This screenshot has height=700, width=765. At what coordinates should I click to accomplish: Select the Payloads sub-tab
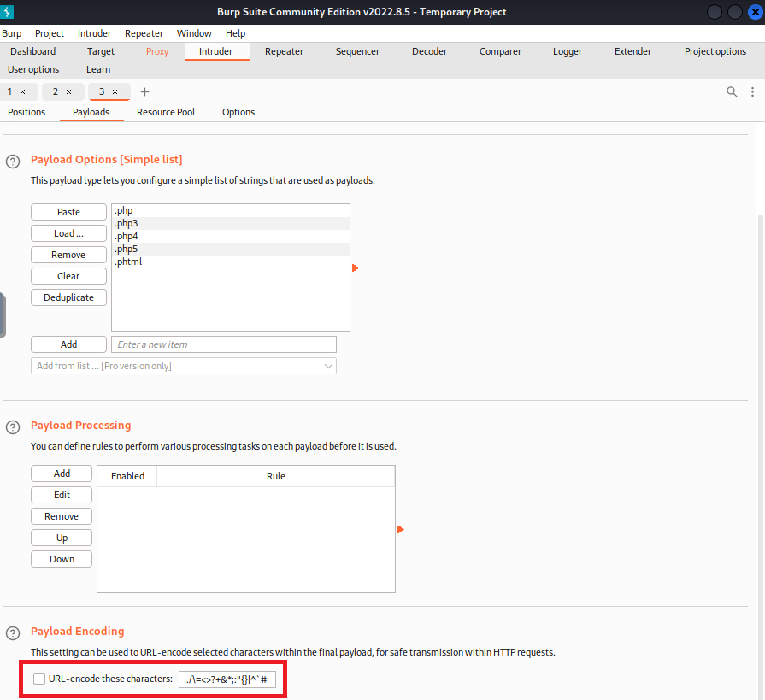[91, 112]
